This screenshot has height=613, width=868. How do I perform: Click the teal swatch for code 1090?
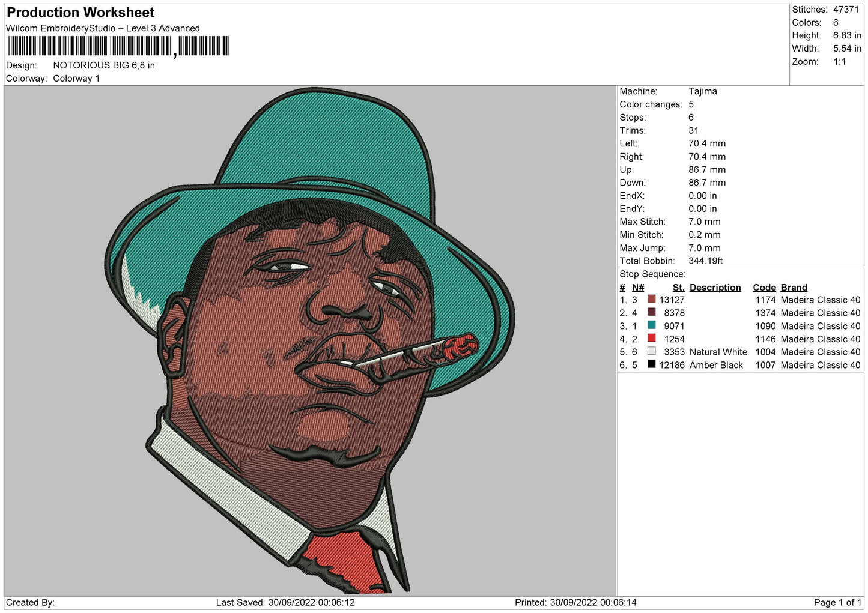[651, 325]
